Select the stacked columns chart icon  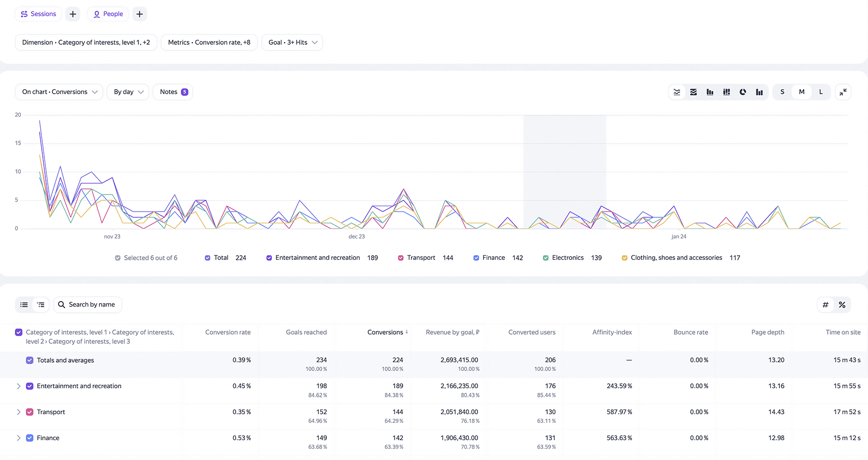coord(726,92)
